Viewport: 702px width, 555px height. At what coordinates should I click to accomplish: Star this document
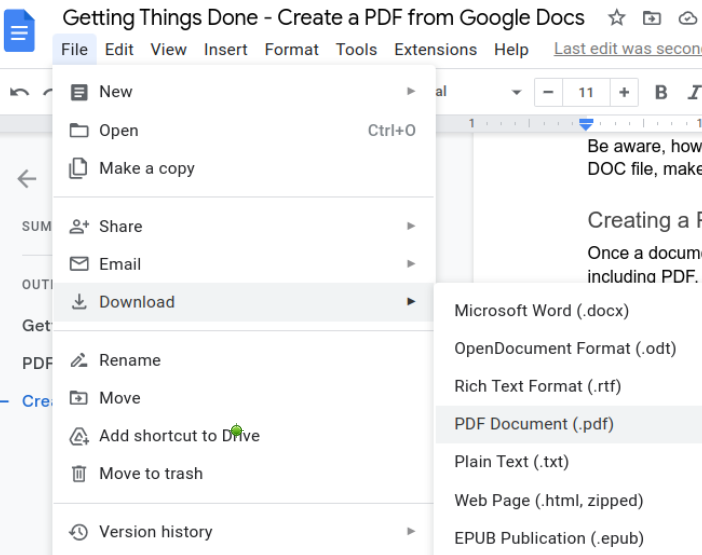[x=616, y=18]
